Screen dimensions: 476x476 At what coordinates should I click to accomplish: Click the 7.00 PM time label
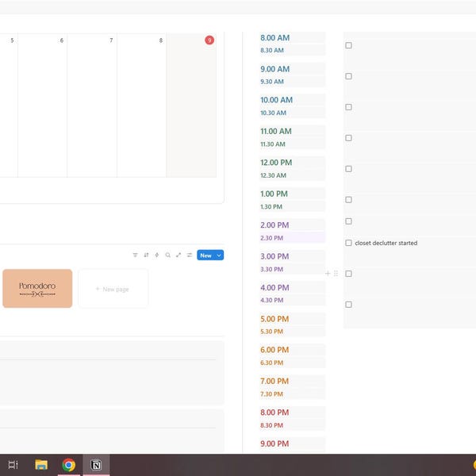point(274,381)
